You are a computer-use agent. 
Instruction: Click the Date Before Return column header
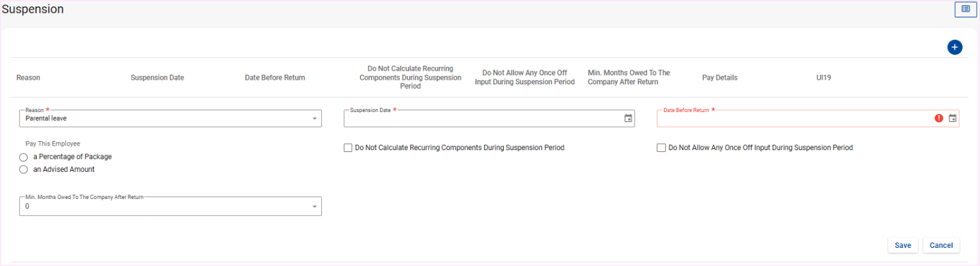click(275, 78)
